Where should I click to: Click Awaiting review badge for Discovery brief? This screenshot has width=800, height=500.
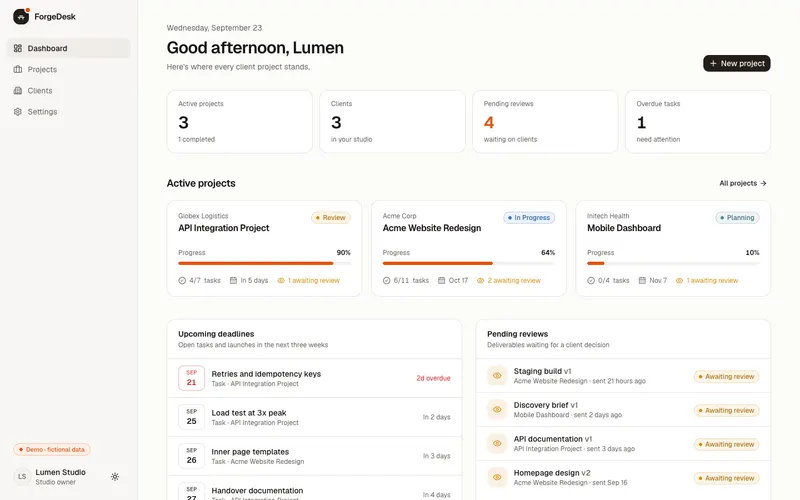pos(727,410)
